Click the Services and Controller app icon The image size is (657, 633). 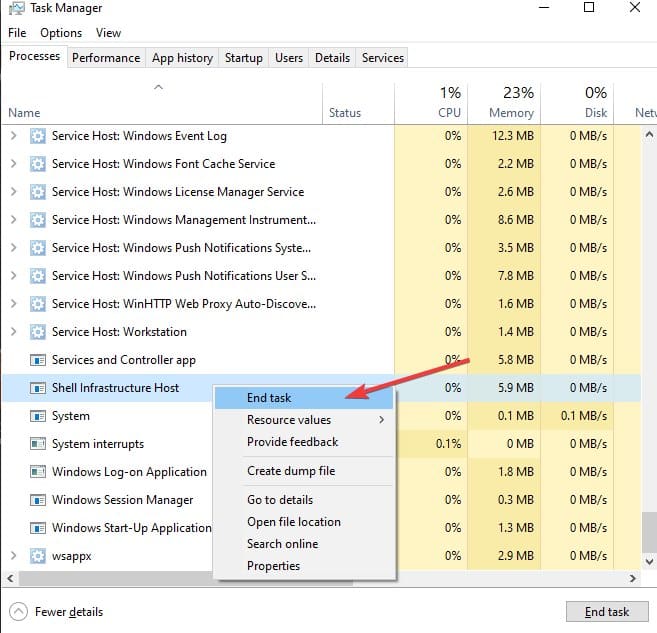point(38,360)
